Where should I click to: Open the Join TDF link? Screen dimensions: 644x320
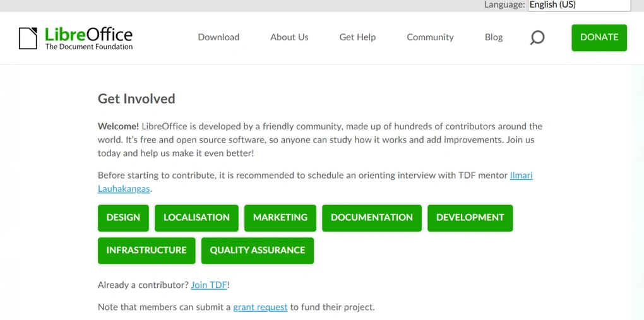click(x=208, y=285)
